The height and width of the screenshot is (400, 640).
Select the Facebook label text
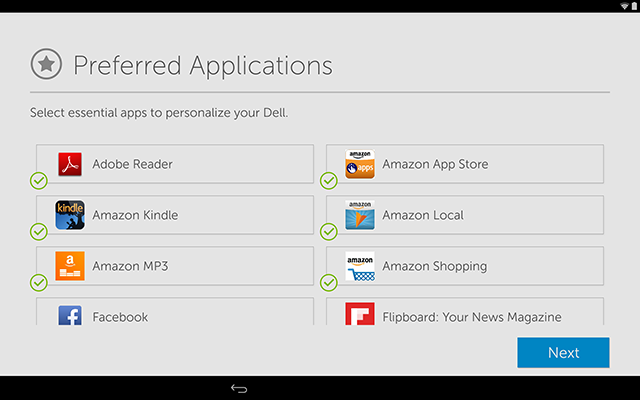pos(120,317)
